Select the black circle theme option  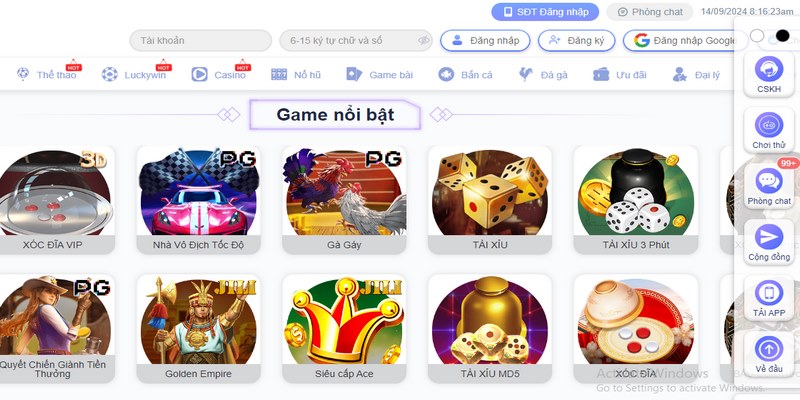pyautogui.click(x=782, y=35)
